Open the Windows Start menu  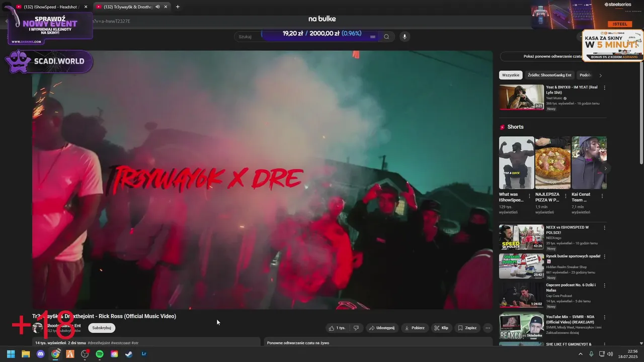(11, 354)
